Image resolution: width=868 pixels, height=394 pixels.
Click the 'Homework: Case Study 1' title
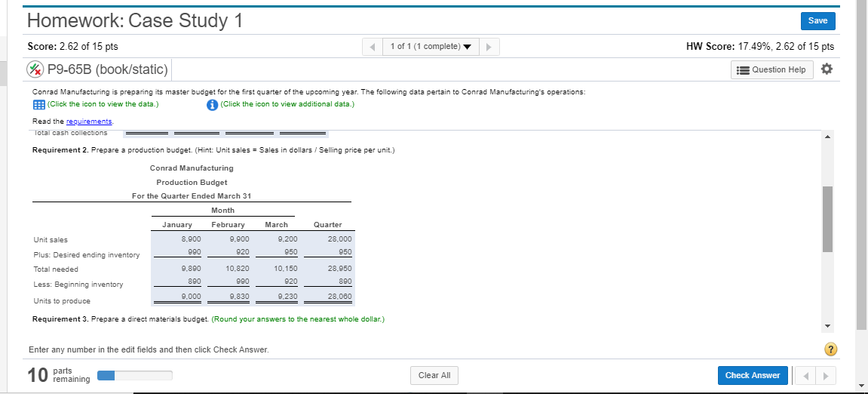point(135,21)
